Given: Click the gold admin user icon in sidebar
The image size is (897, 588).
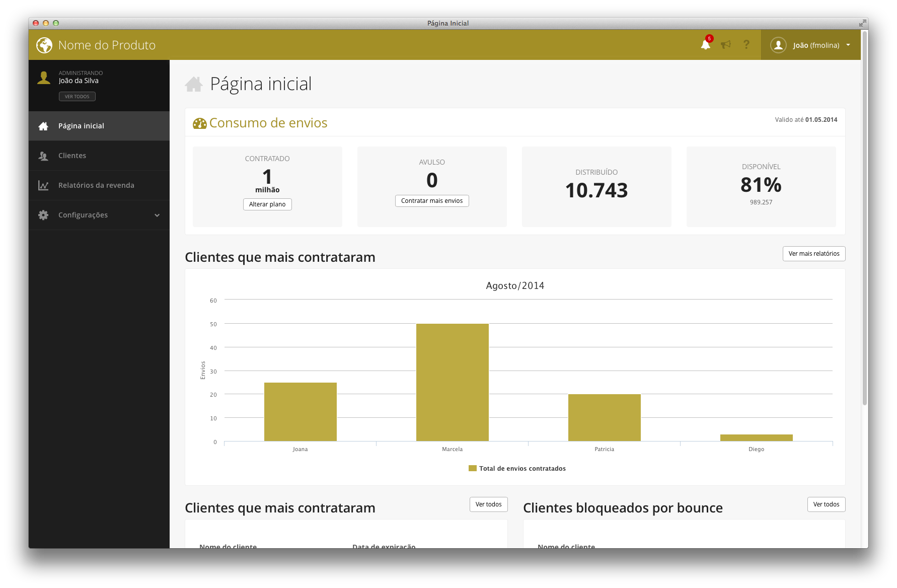Looking at the screenshot, I should pyautogui.click(x=44, y=78).
